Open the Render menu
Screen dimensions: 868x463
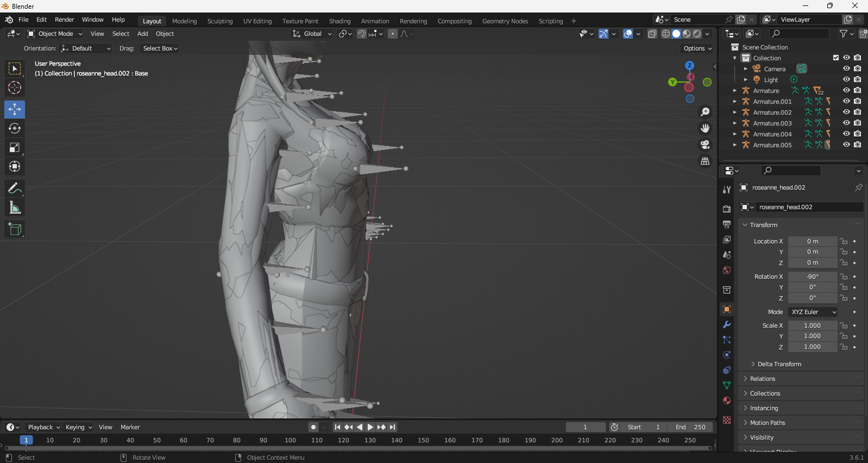[x=64, y=20]
